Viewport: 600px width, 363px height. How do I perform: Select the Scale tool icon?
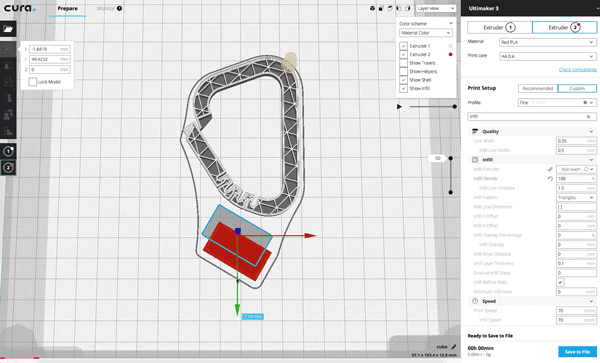click(x=8, y=66)
